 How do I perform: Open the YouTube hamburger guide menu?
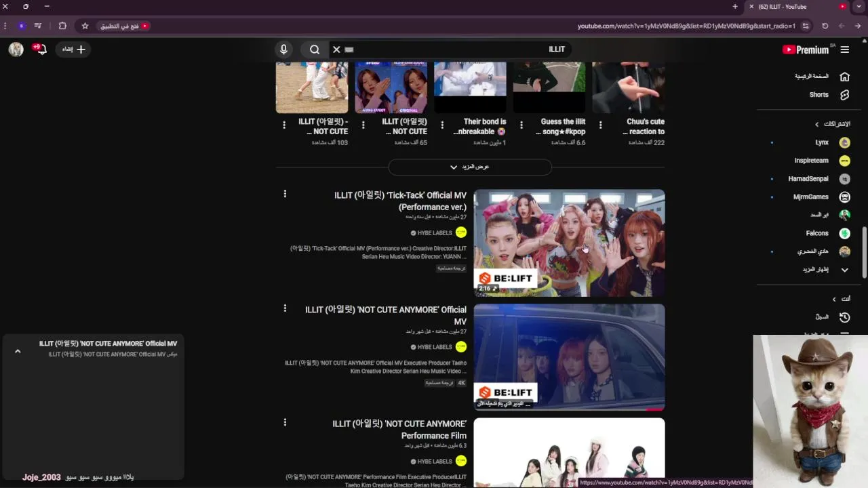click(845, 49)
